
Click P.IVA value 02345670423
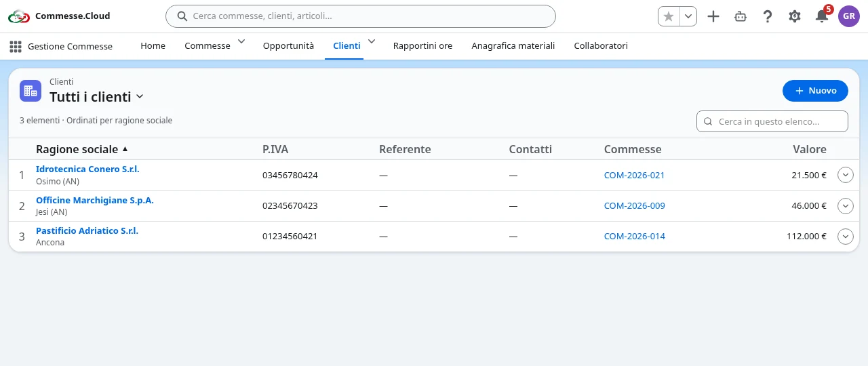(x=290, y=206)
